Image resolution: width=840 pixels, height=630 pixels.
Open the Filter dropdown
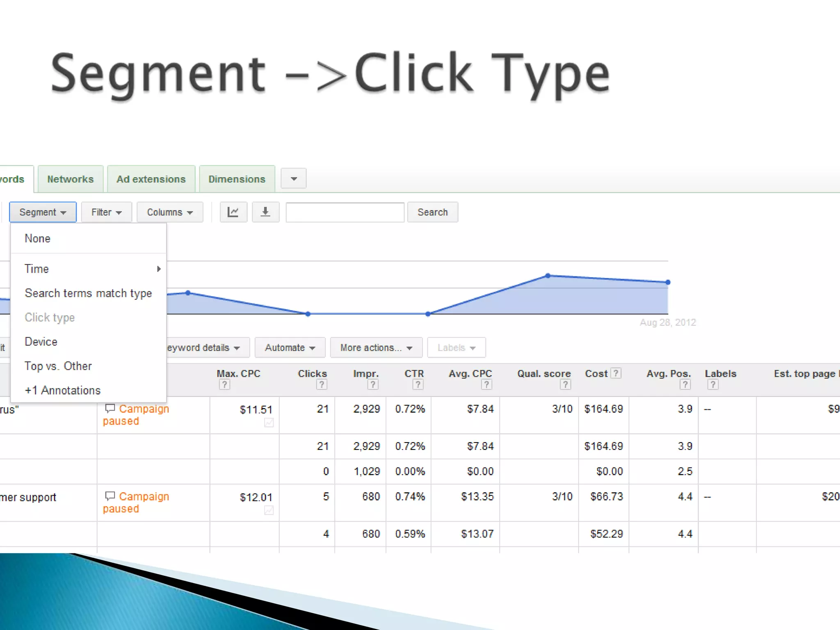[x=106, y=212]
